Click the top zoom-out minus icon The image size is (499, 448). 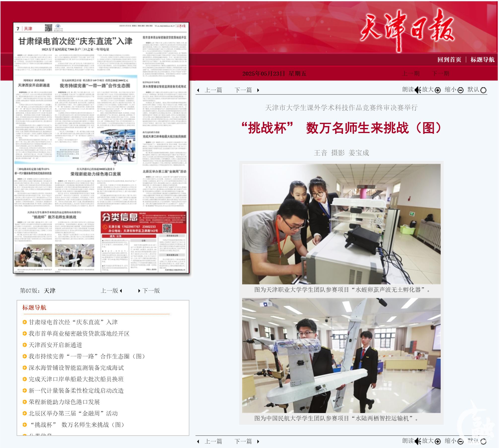pyautogui.click(x=461, y=90)
